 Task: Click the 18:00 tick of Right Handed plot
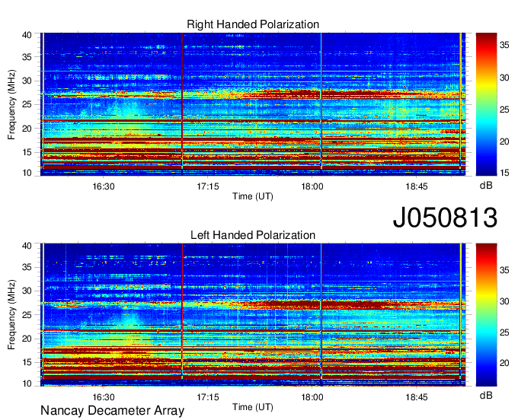point(312,186)
